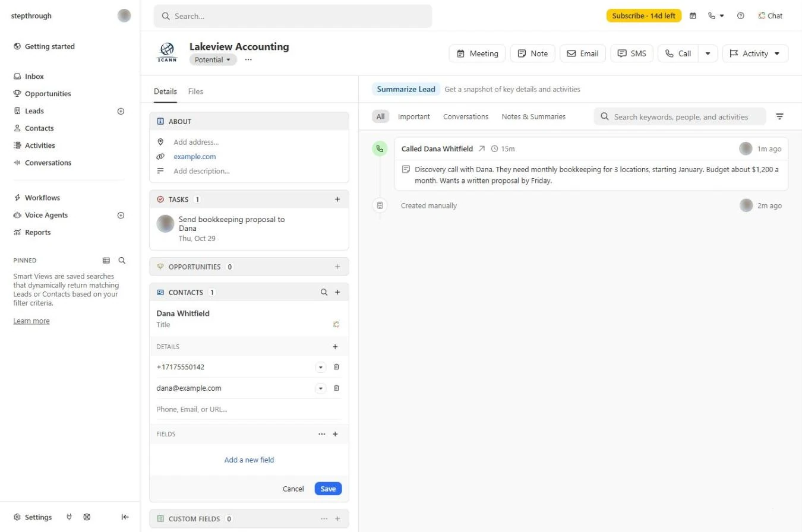802x532 pixels.
Task: Click the pinned search magnifier icon
Action: pos(122,260)
